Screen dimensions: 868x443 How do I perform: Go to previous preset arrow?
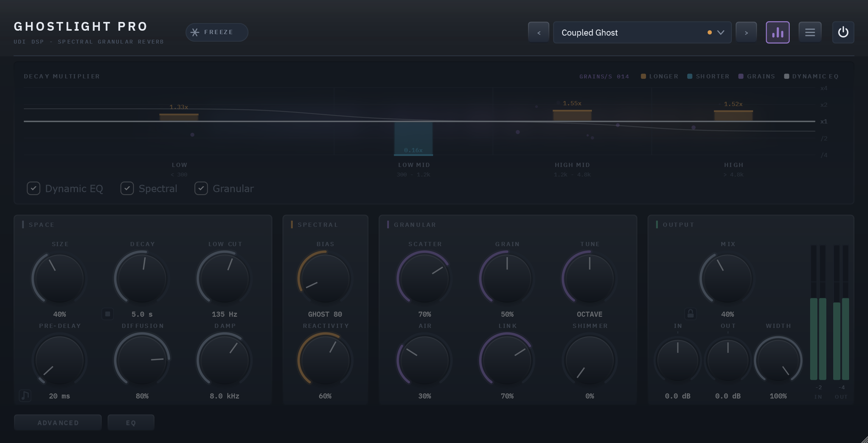click(x=539, y=33)
